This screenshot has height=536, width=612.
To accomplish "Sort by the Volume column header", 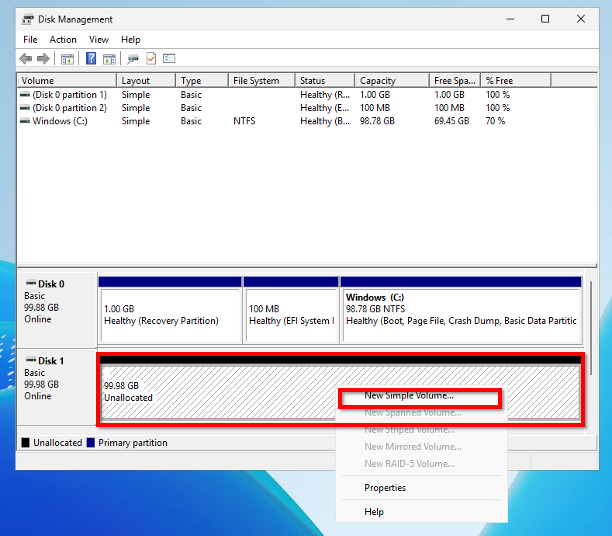I will click(x=67, y=80).
